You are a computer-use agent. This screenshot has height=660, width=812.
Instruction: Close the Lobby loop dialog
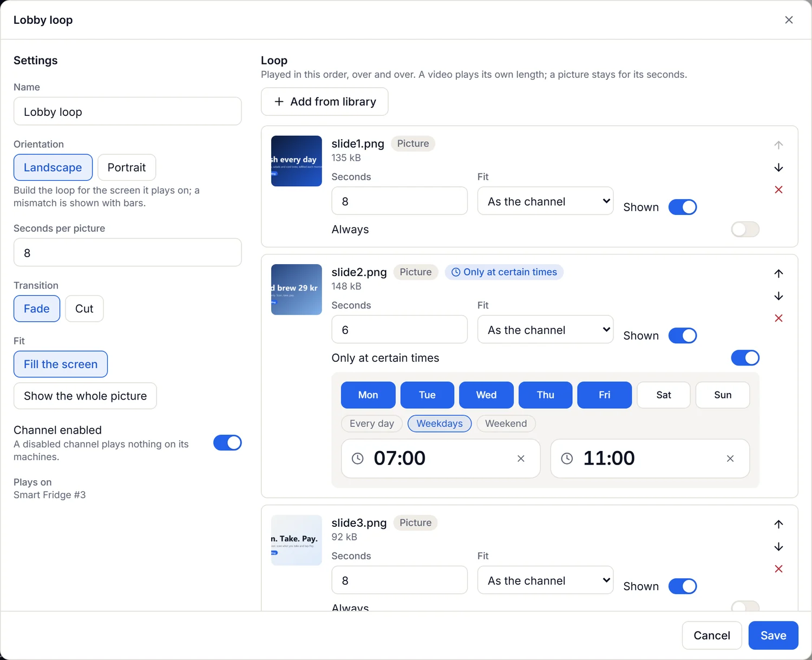[789, 20]
